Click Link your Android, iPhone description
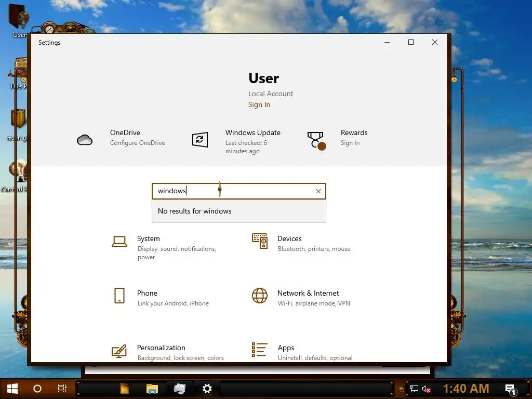 click(x=173, y=303)
